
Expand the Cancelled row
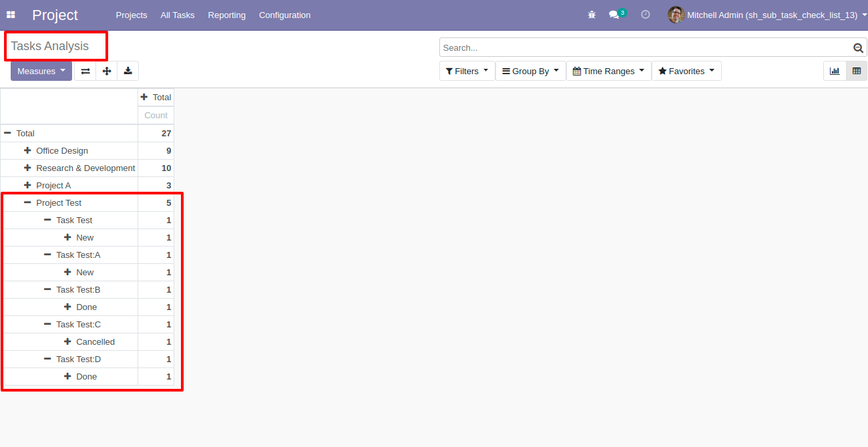[x=69, y=341]
